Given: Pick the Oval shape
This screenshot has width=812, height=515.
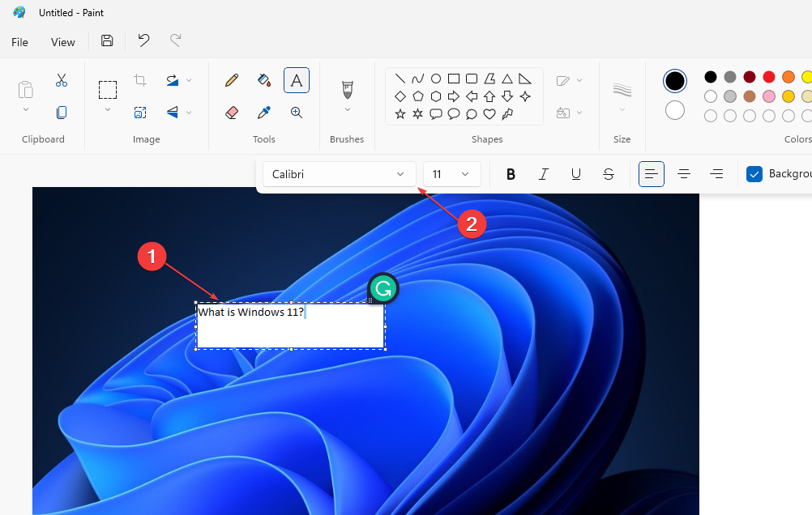Looking at the screenshot, I should click(x=436, y=79).
